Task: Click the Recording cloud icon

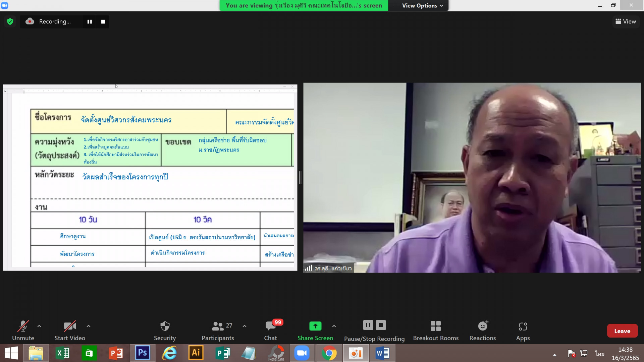Action: pos(30,21)
